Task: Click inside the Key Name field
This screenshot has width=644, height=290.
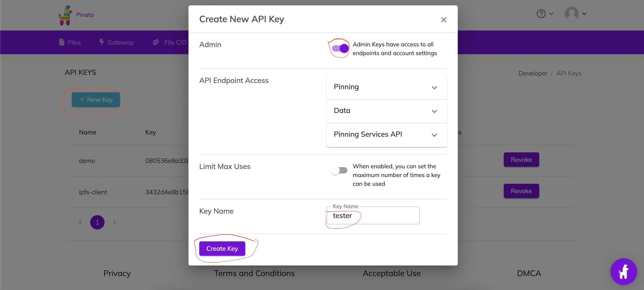Action: pos(372,215)
